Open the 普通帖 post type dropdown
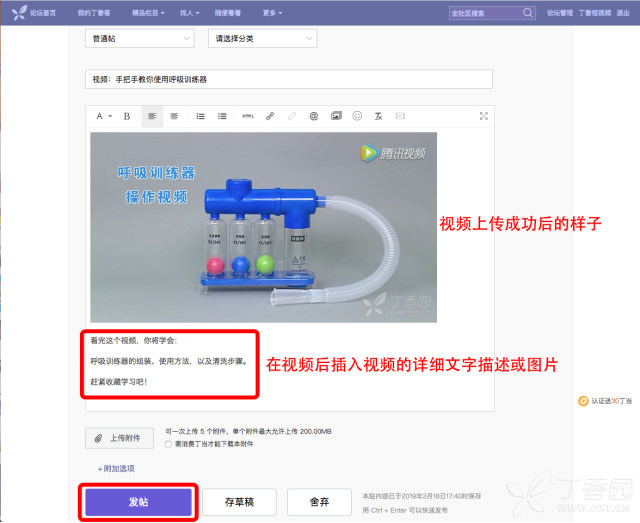This screenshot has height=523, width=640. [140, 39]
